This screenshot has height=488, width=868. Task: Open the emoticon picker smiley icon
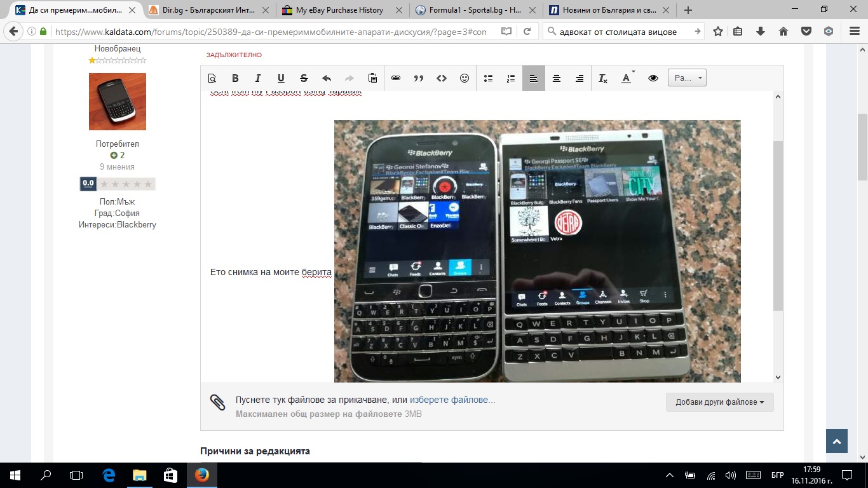(x=465, y=78)
